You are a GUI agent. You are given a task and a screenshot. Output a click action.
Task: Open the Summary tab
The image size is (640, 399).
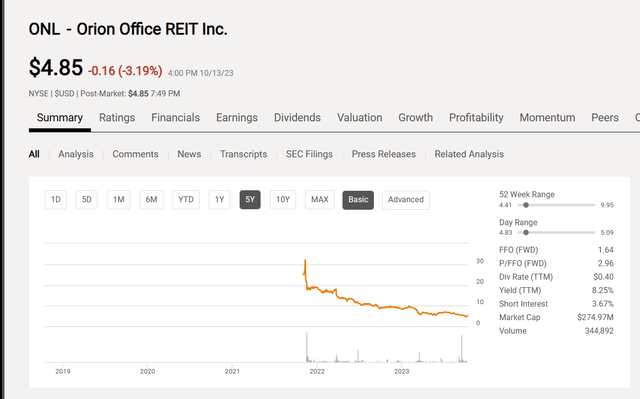tap(60, 117)
